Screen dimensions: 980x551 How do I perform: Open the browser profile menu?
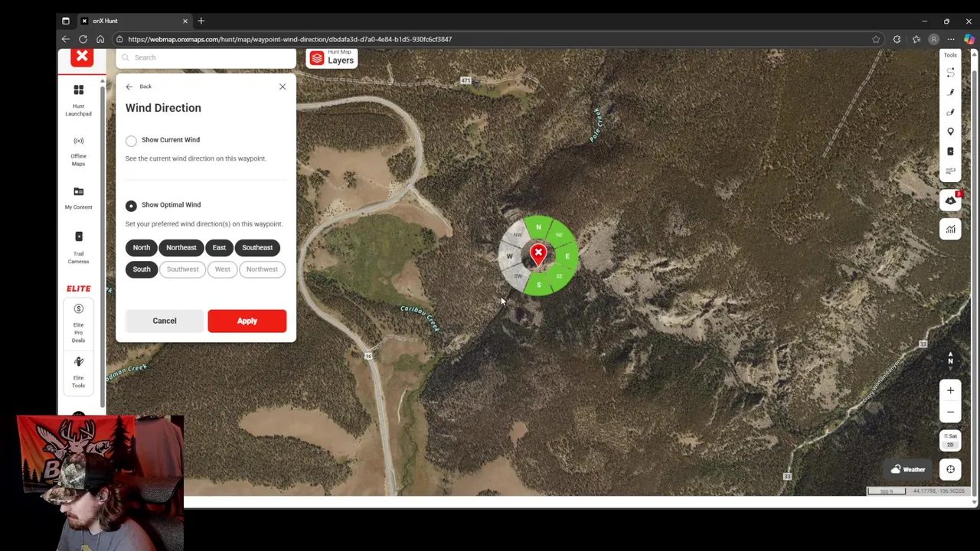point(933,39)
